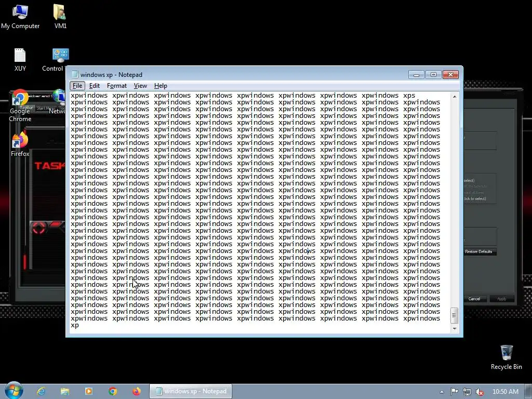The height and width of the screenshot is (399, 532).
Task: Launch Chrome from the taskbar
Action: [x=113, y=391]
